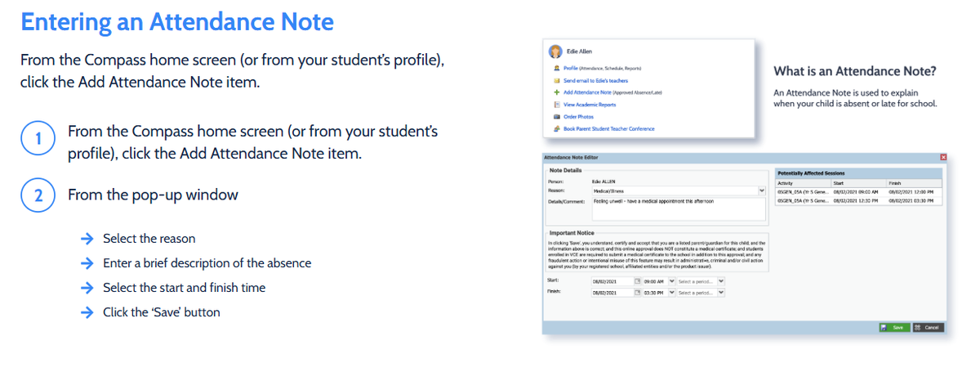The height and width of the screenshot is (372, 980).
Task: Click Edie Allen's avatar picture
Action: (555, 52)
